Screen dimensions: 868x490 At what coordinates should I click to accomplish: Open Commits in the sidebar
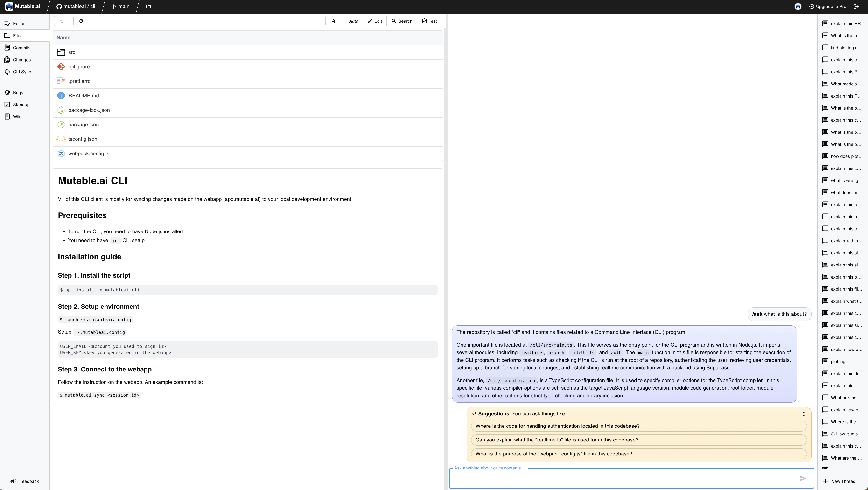[x=25, y=48]
